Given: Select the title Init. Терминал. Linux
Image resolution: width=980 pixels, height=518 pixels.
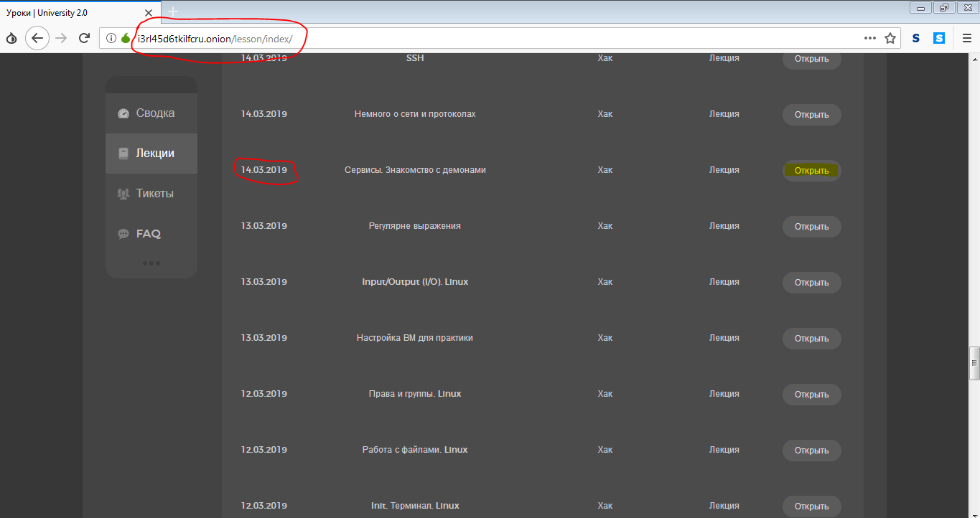Looking at the screenshot, I should coord(415,506).
